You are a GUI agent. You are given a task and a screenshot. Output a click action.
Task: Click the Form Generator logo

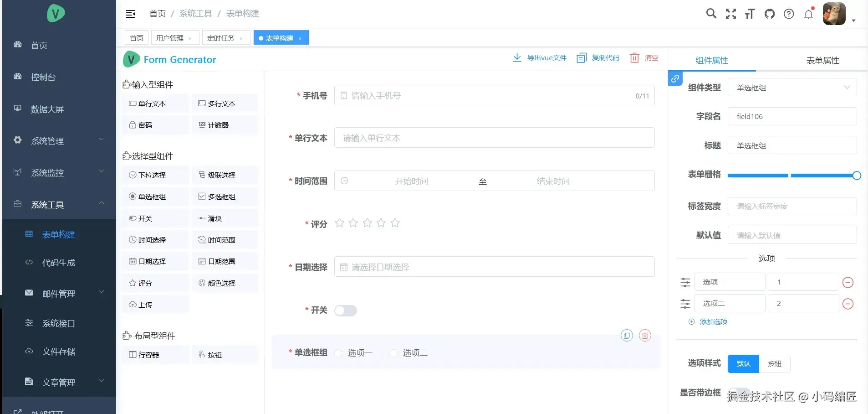(132, 59)
